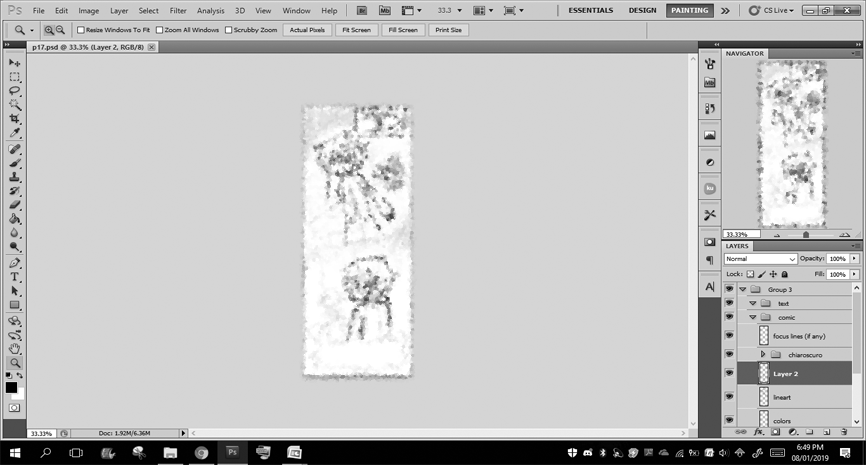Switch to the Essentials workspace
Image resolution: width=866 pixels, height=465 pixels.
(x=591, y=10)
